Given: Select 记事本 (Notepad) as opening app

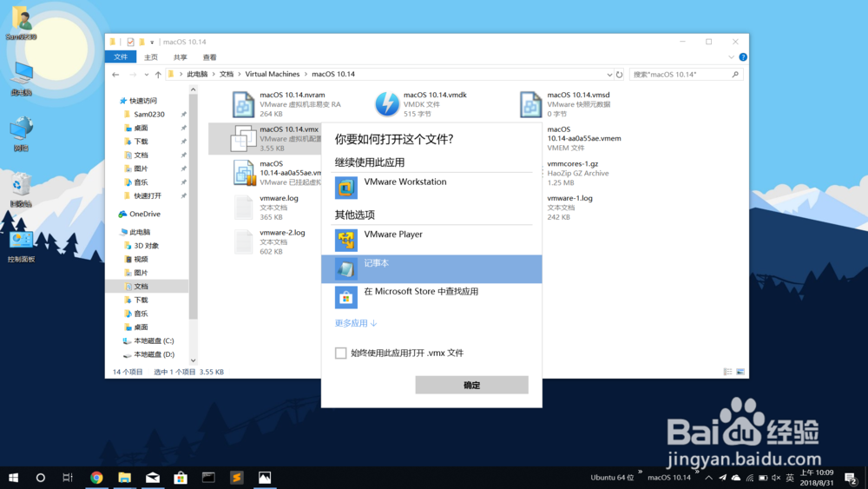Looking at the screenshot, I should click(x=431, y=269).
